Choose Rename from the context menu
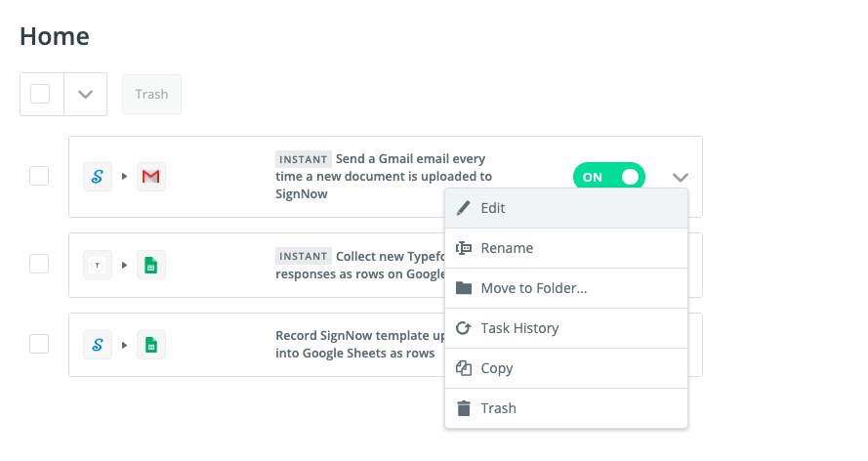The width and height of the screenshot is (868, 461). [507, 248]
